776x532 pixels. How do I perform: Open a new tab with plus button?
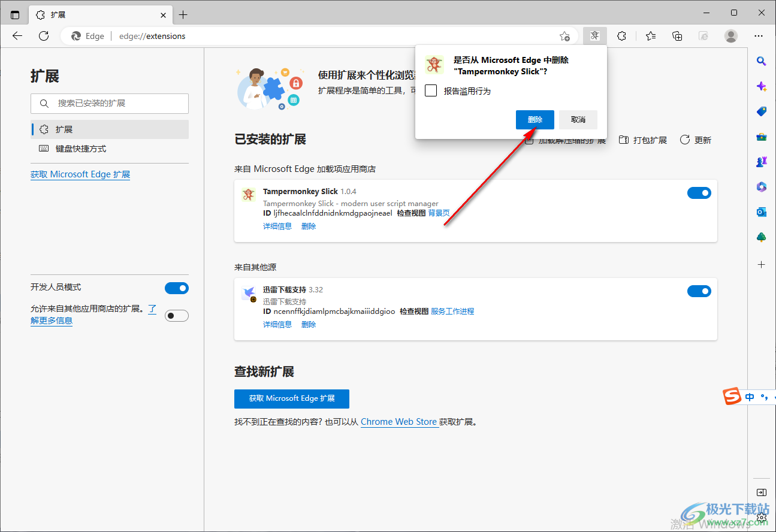pos(183,14)
